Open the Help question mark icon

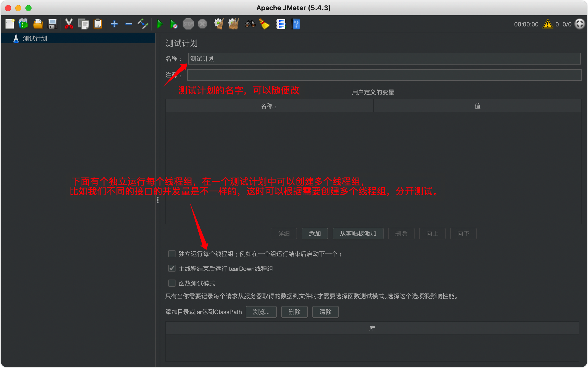pos(296,24)
